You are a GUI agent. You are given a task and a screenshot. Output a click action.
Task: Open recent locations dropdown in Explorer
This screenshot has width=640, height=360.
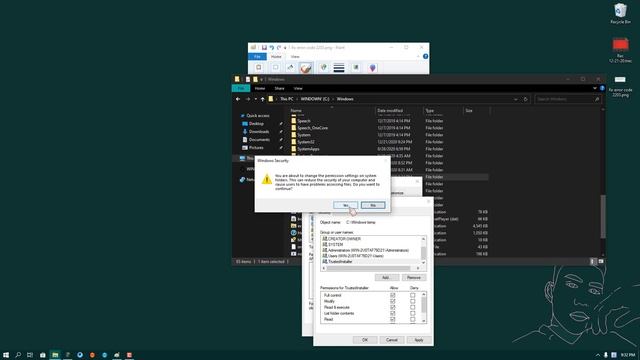pos(256,99)
